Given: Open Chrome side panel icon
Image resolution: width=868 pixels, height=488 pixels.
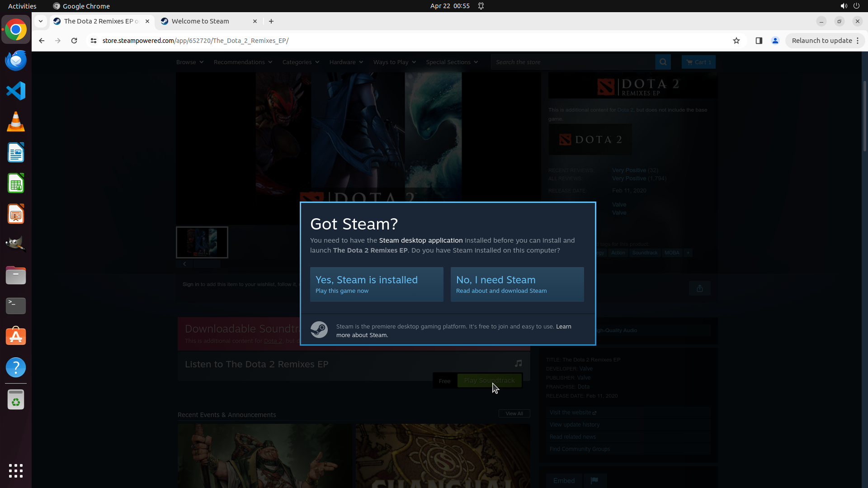Looking at the screenshot, I should (759, 41).
